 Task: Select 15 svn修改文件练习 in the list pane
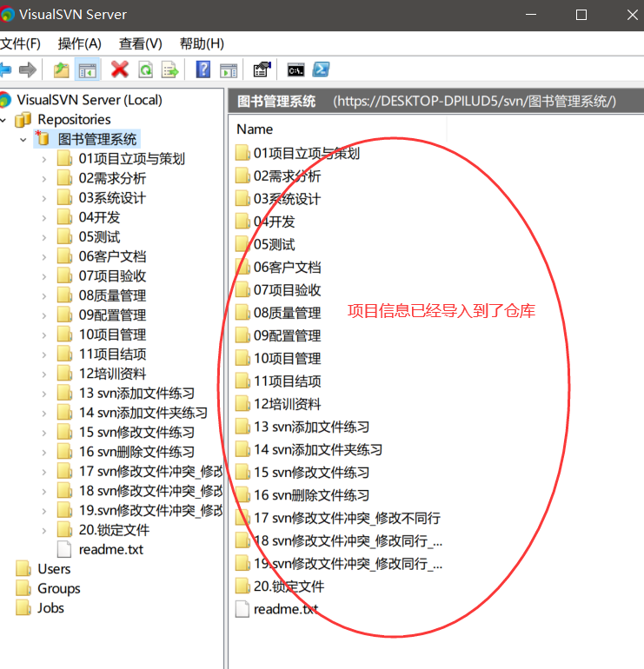[311, 473]
